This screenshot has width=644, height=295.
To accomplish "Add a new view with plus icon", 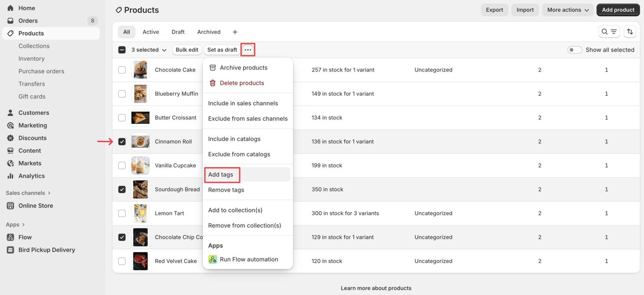I will pos(235,32).
